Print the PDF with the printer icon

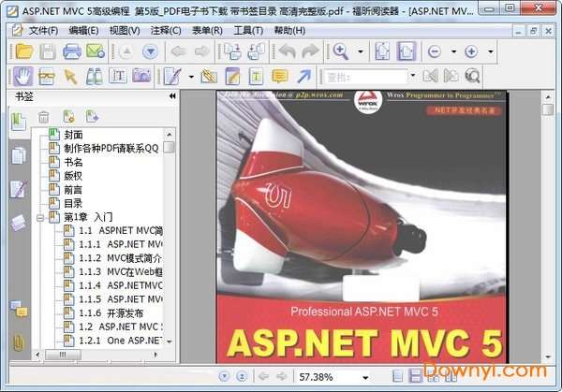[72, 51]
